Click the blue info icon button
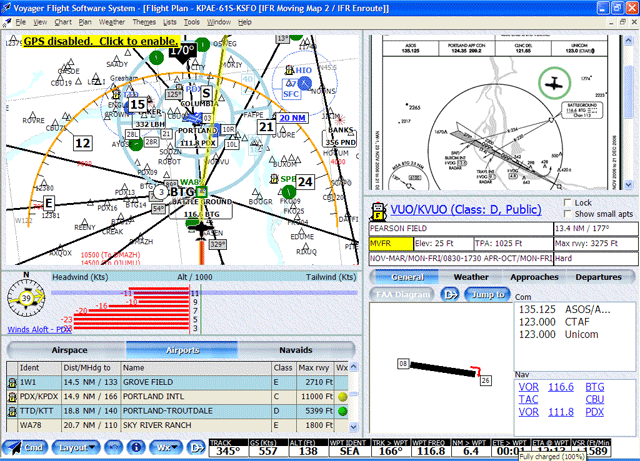 [136, 447]
